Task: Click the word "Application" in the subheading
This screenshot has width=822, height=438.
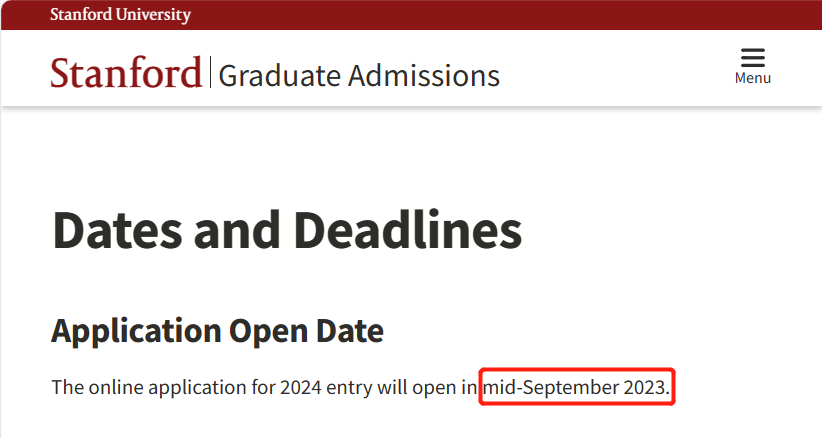Action: (136, 331)
